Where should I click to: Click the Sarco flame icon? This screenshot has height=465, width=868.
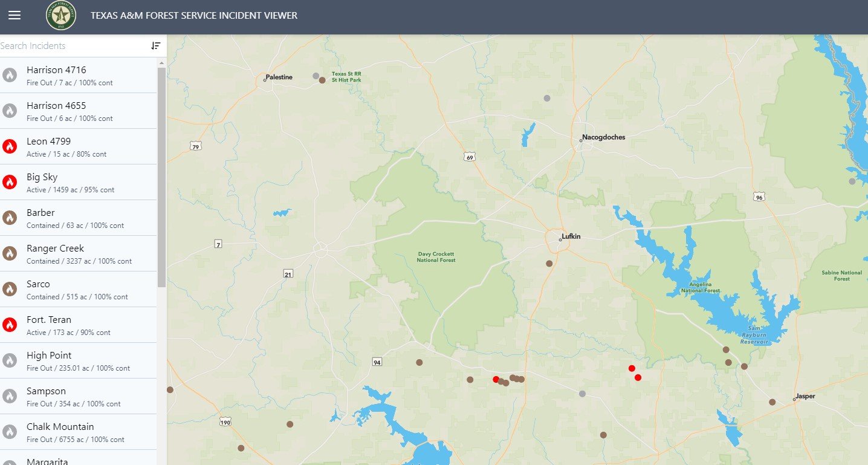9,289
